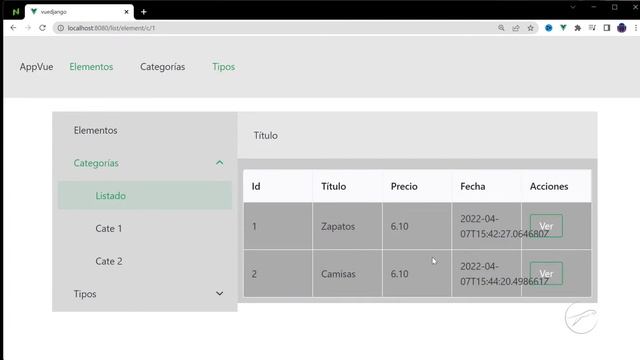Expand the Tipos sidebar section chevron
640x360 pixels.
[220, 293]
